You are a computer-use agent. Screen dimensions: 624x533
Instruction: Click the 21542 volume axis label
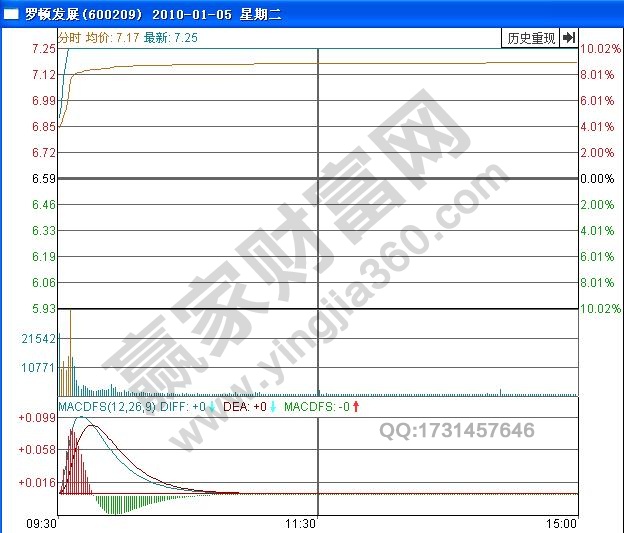pyautogui.click(x=38, y=340)
